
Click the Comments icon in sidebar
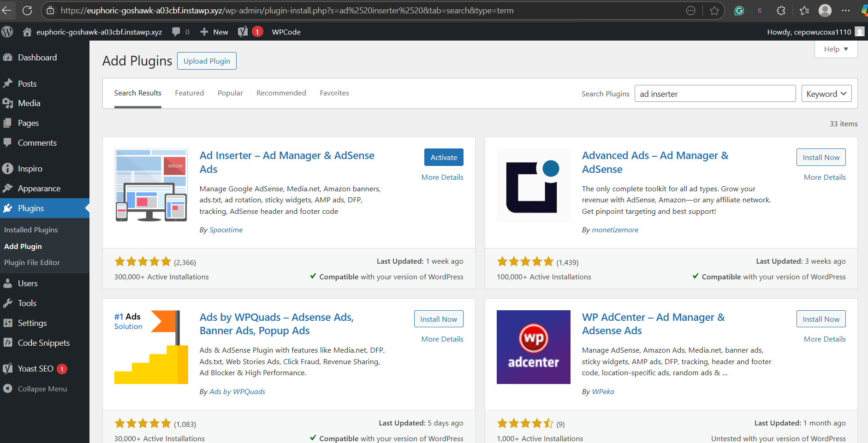(x=8, y=143)
